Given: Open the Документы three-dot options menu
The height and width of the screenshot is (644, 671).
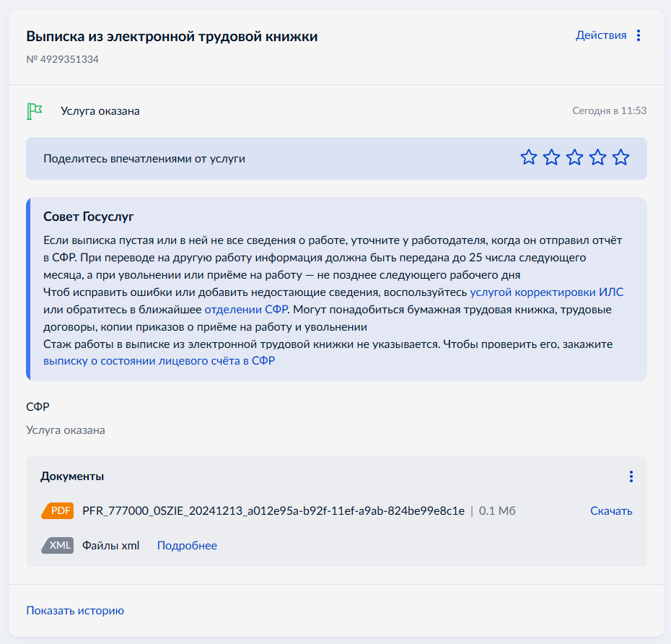Looking at the screenshot, I should 631,477.
